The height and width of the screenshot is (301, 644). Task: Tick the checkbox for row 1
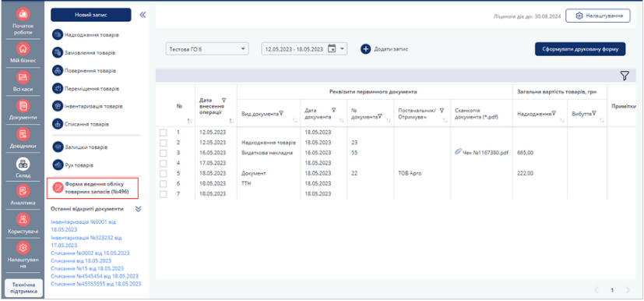point(163,133)
